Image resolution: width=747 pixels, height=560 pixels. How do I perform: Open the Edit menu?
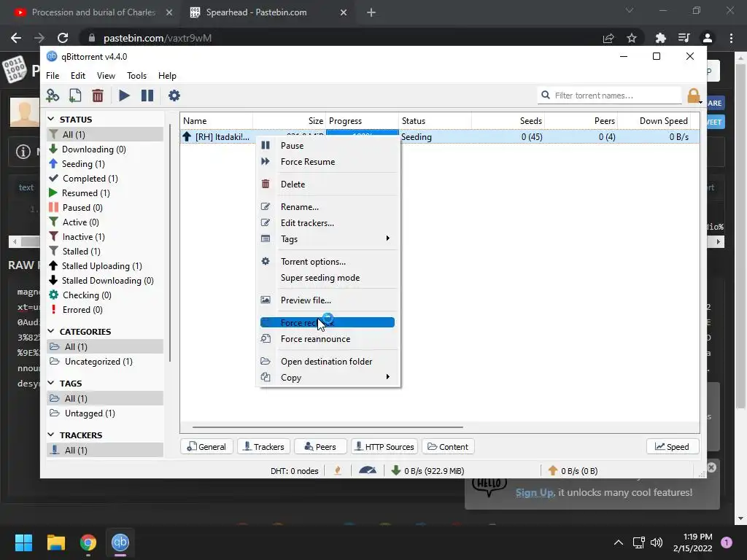[x=77, y=76]
